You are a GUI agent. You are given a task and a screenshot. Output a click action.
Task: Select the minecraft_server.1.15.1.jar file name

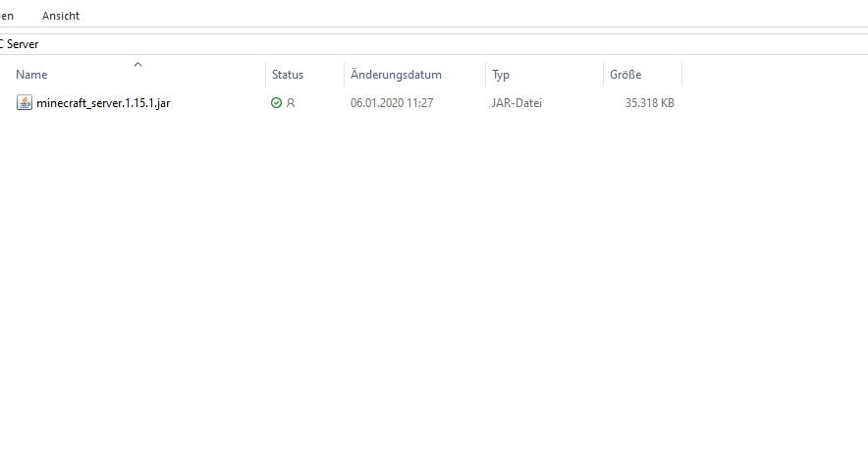[103, 103]
